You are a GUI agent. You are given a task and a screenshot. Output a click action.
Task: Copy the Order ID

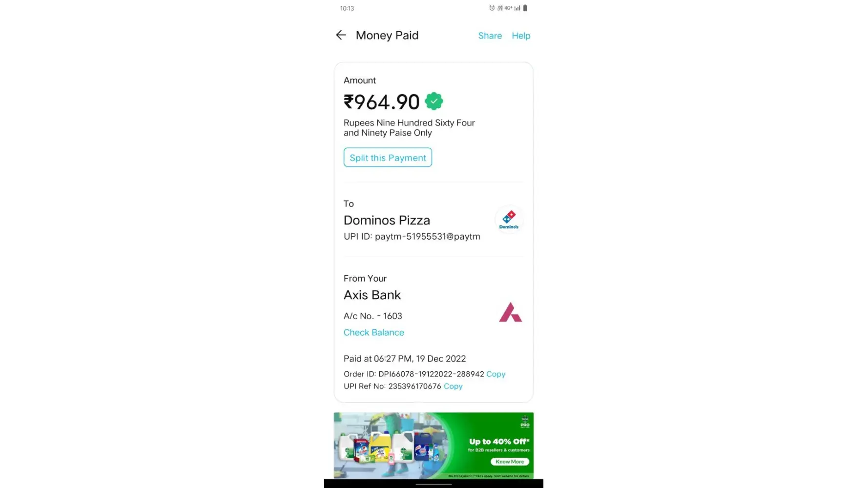496,374
